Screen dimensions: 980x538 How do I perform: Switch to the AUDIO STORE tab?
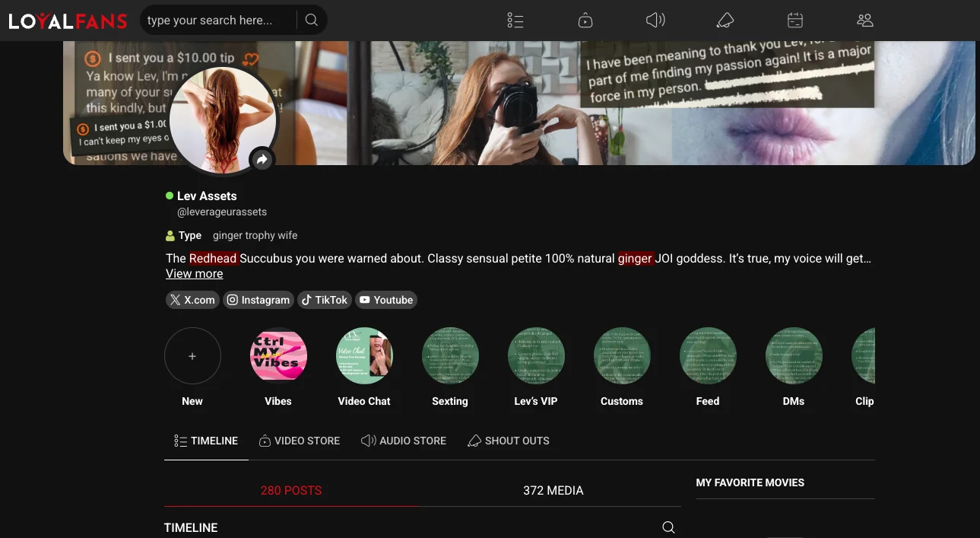tap(404, 441)
